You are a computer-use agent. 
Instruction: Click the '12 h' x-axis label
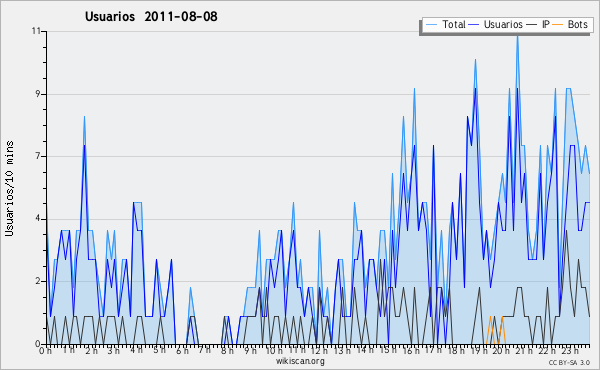pos(319,351)
